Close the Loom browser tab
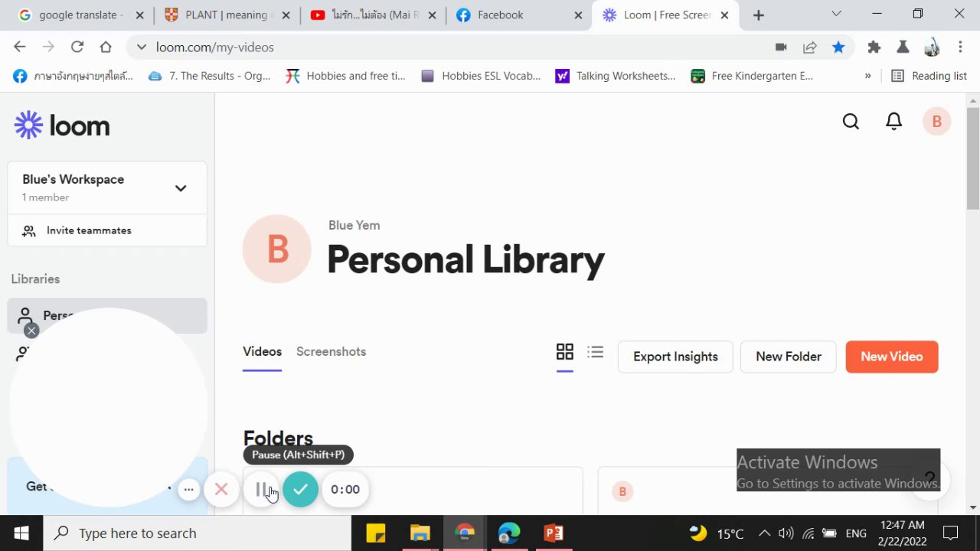Viewport: 980px width, 551px height. tap(724, 15)
